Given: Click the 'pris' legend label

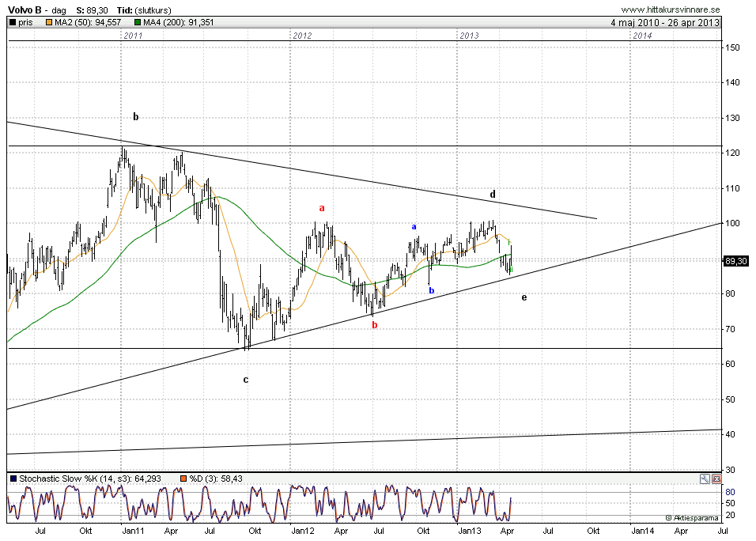Looking at the screenshot, I should (25, 22).
